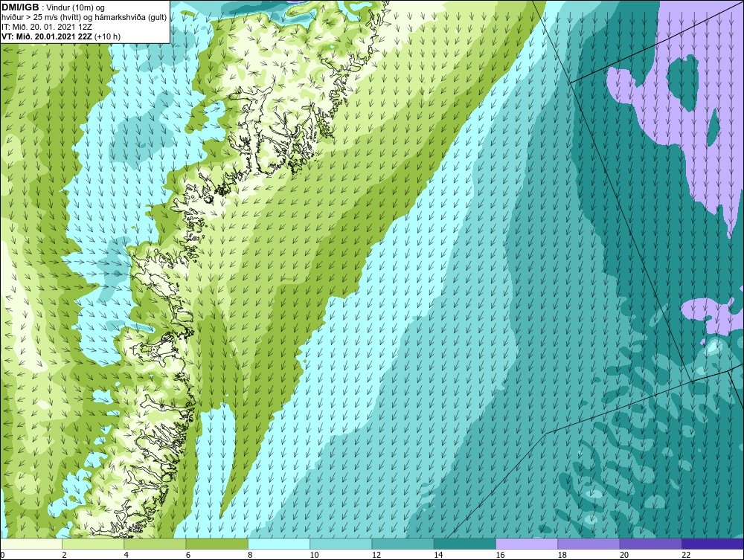Screen dimensions: 744x560
Task: Click the 'hviður > 25 m/s' legend description line
Action: coord(84,18)
